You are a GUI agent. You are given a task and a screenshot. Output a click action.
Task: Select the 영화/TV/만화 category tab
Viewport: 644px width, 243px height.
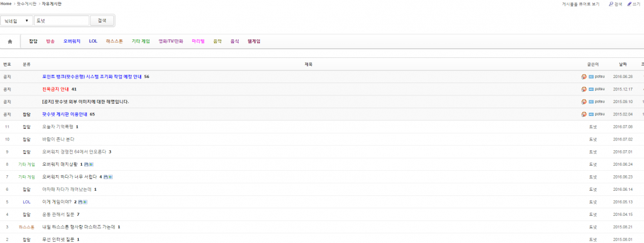(x=171, y=41)
